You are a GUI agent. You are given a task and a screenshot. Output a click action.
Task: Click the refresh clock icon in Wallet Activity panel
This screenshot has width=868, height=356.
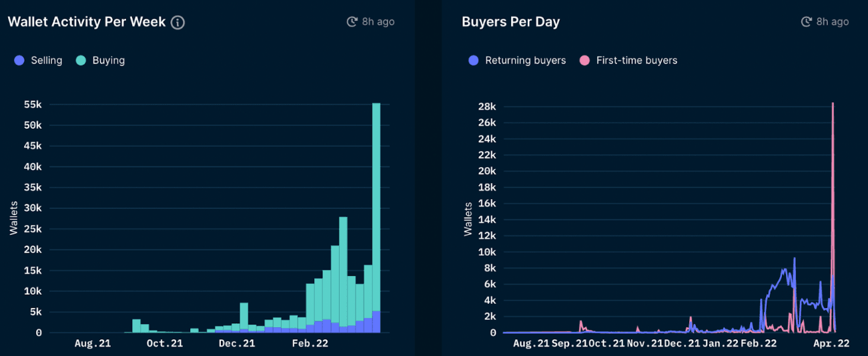(x=352, y=22)
